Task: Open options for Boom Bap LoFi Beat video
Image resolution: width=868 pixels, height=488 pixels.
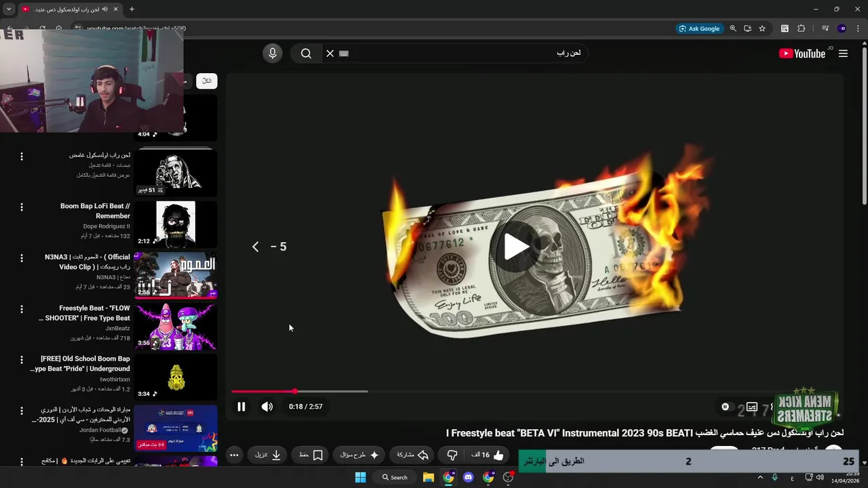Action: tap(22, 207)
